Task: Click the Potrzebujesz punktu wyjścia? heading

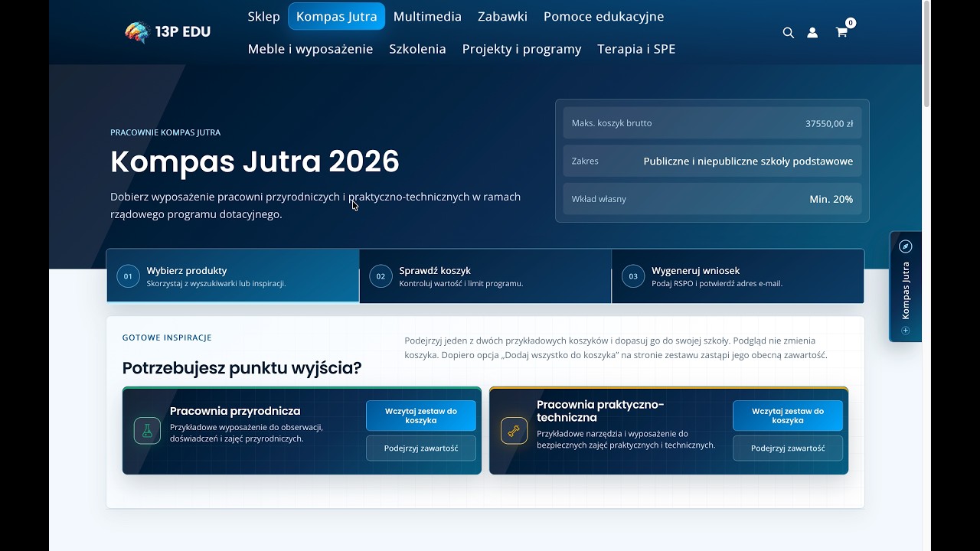Action: [x=242, y=368]
